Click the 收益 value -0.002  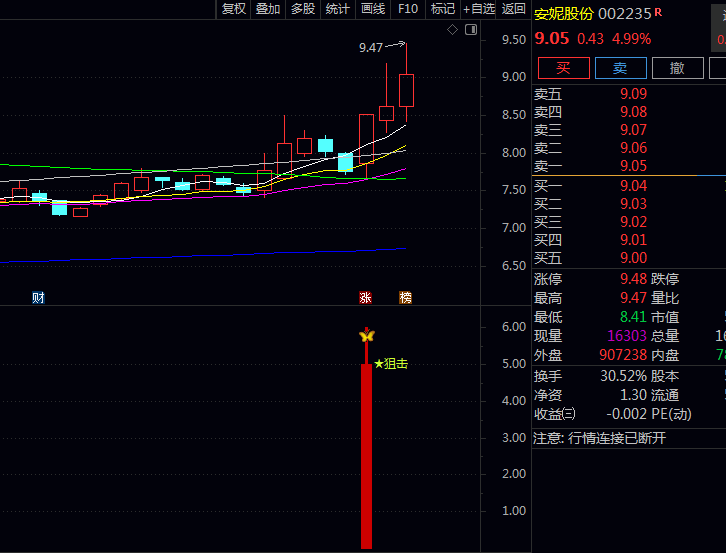click(x=626, y=414)
